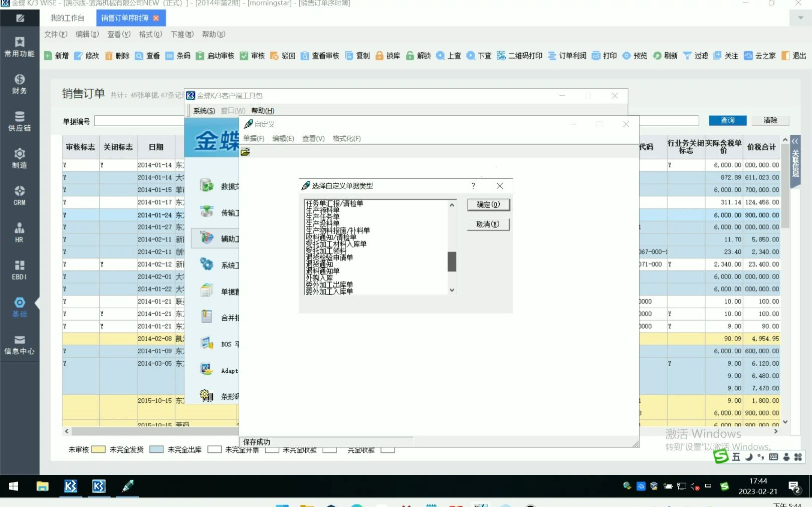Click the 确定(O) button
Screen dimensions: 812x507
point(488,204)
